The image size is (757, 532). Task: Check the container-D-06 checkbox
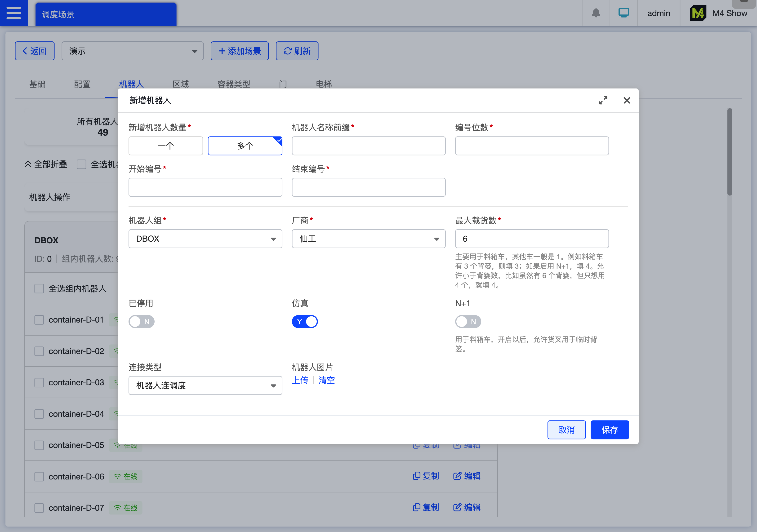pyautogui.click(x=39, y=477)
